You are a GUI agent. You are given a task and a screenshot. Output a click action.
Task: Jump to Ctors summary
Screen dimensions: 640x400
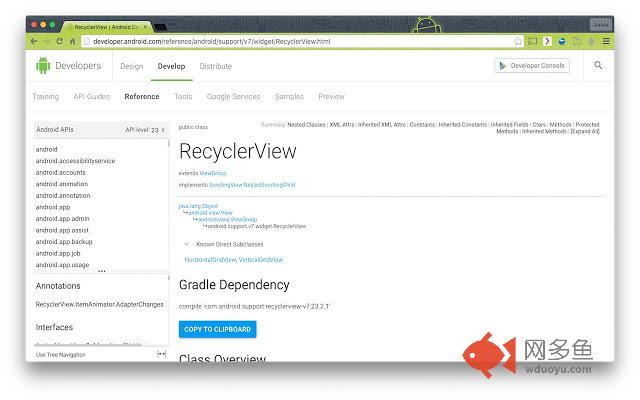(x=539, y=124)
